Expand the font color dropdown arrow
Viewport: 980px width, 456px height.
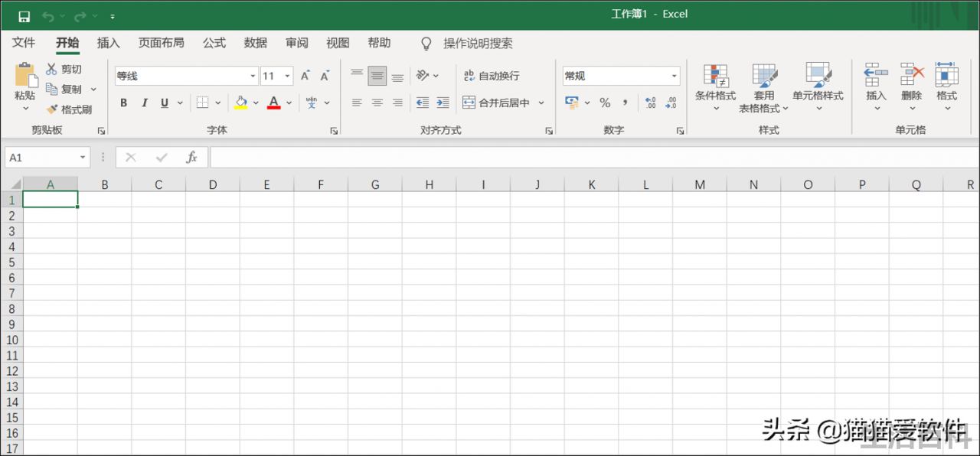click(289, 103)
